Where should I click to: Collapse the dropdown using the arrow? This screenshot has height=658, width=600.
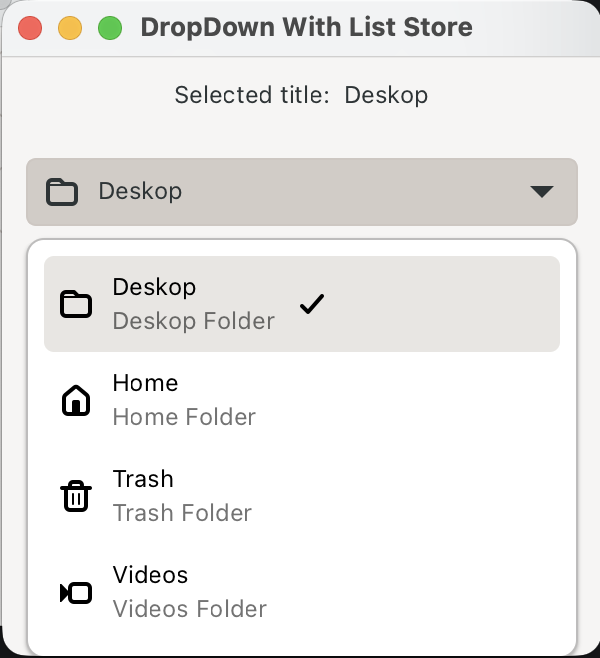tap(541, 191)
